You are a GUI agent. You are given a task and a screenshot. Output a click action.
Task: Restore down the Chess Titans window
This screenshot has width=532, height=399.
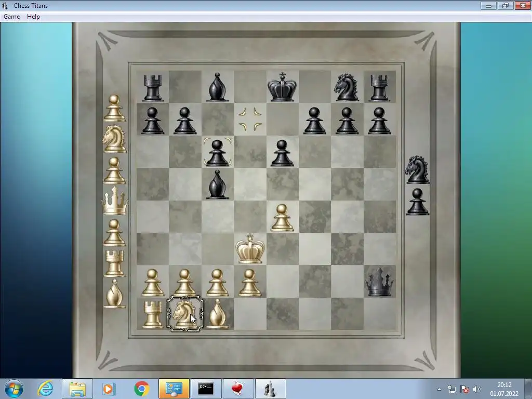pos(506,5)
